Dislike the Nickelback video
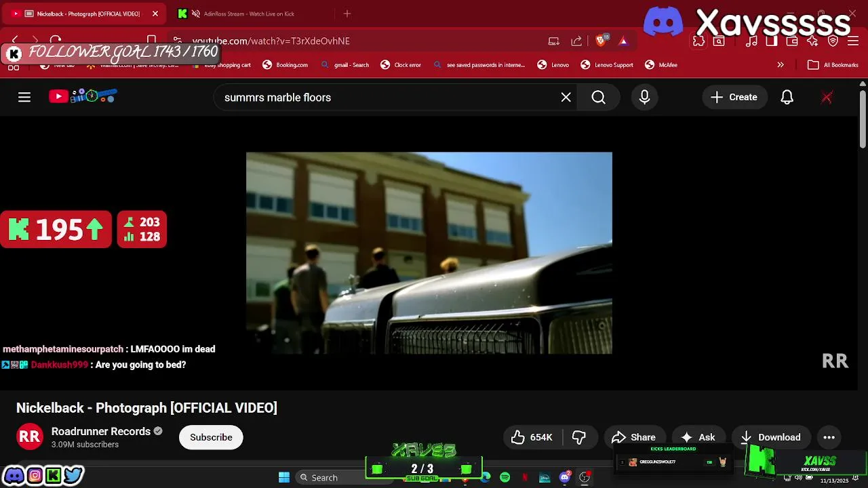 [x=579, y=437]
